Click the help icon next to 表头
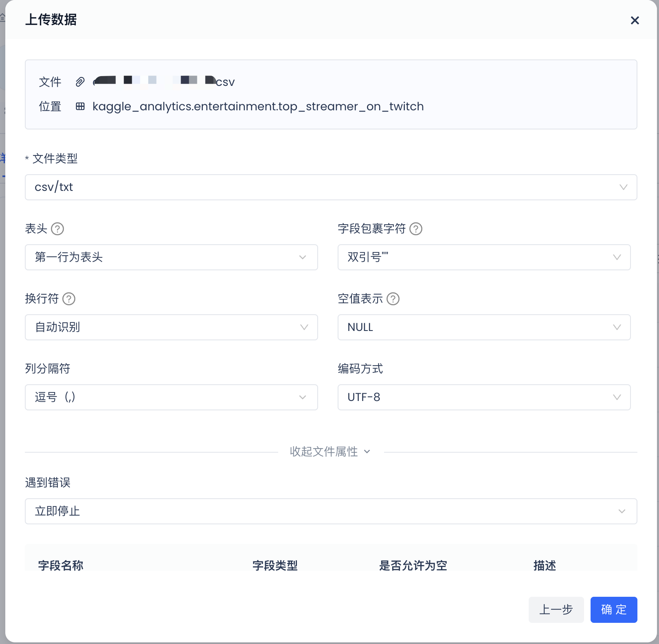Viewport: 659px width, 644px height. pyautogui.click(x=57, y=229)
